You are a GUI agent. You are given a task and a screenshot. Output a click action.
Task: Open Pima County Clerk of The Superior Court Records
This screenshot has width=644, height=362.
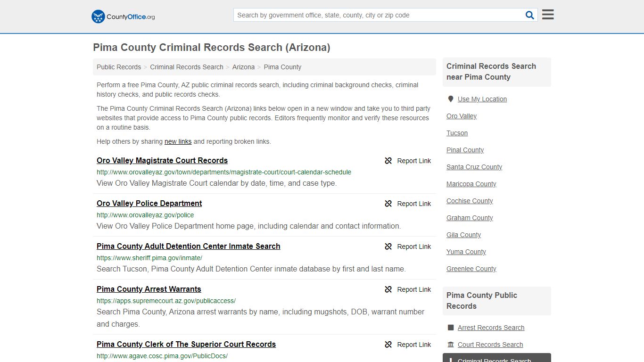tap(186, 344)
